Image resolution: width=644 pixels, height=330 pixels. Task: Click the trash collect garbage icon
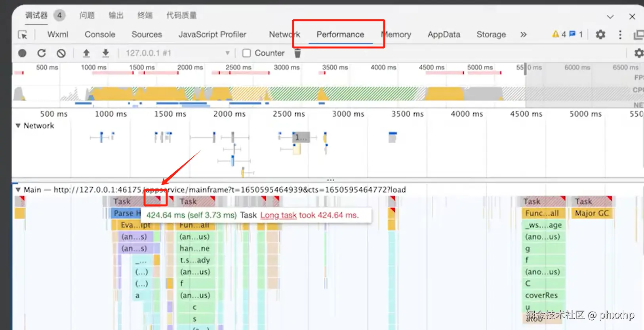tap(298, 53)
